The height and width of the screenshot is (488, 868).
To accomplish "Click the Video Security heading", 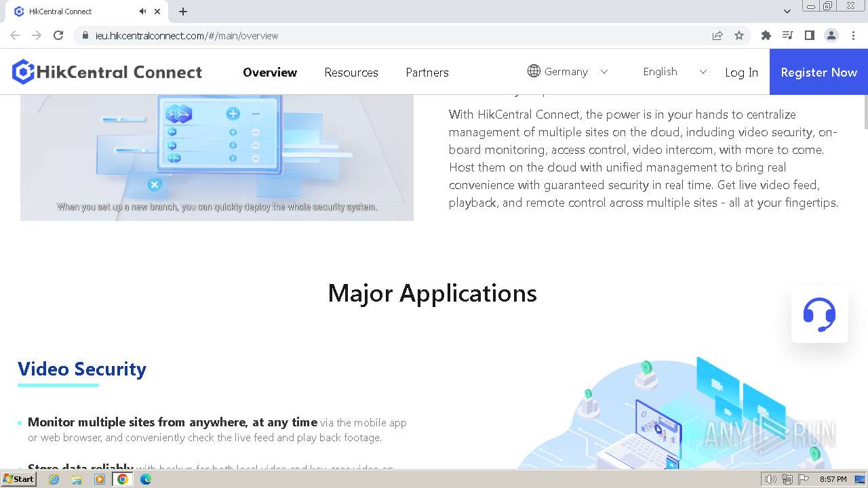I will pyautogui.click(x=82, y=369).
